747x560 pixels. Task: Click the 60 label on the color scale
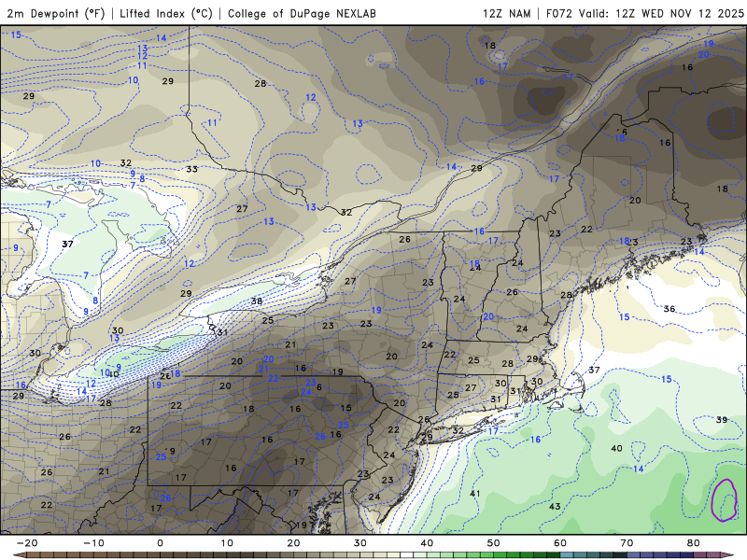click(x=560, y=543)
